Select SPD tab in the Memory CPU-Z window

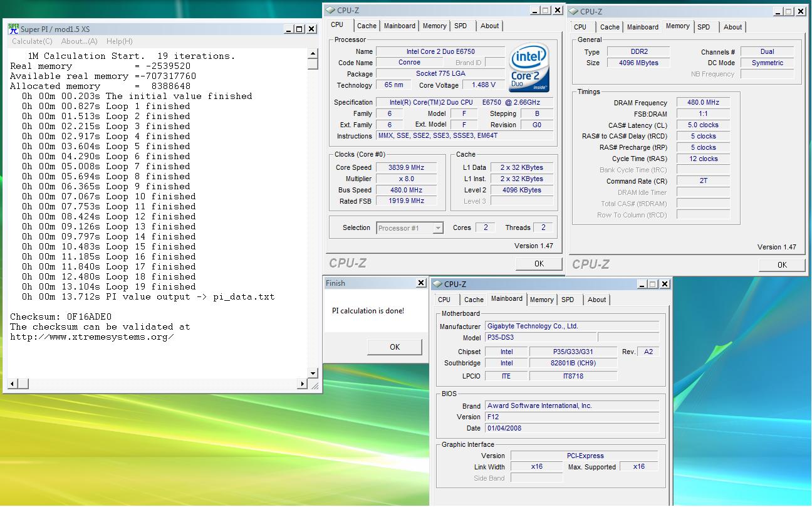[704, 27]
